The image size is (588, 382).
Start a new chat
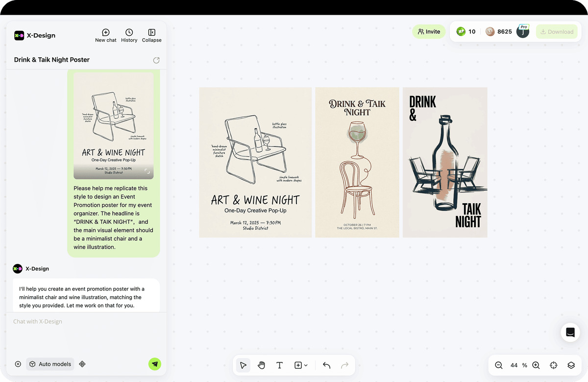(105, 35)
